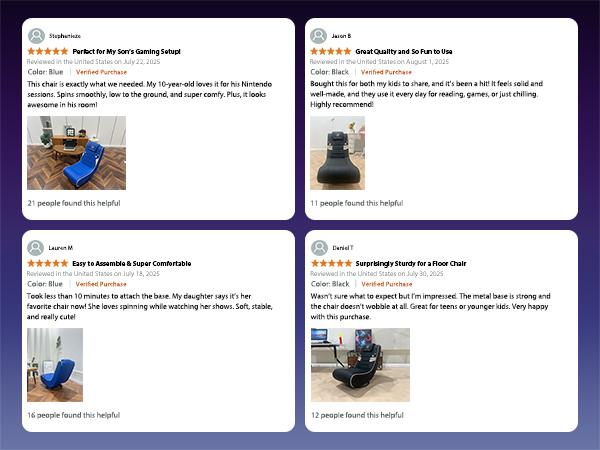600x450 pixels.
Task: Open the blue chair photo on herringbone floor
Action: 77,153
